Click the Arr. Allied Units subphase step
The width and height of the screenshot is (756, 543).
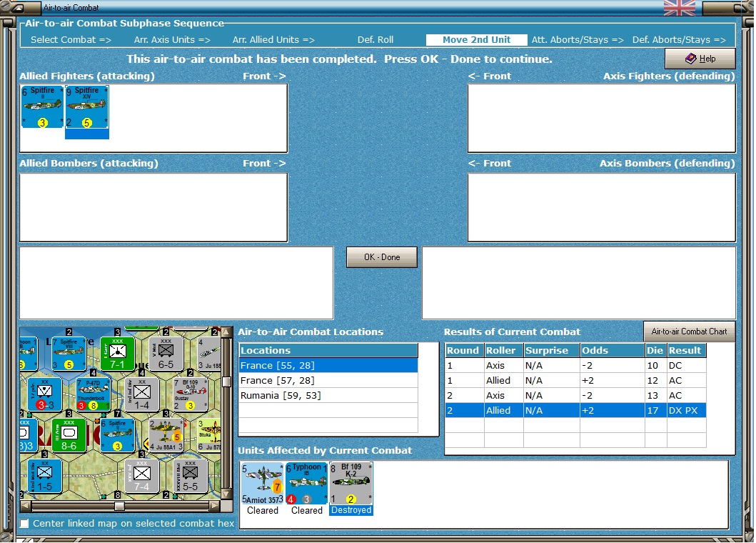273,39
